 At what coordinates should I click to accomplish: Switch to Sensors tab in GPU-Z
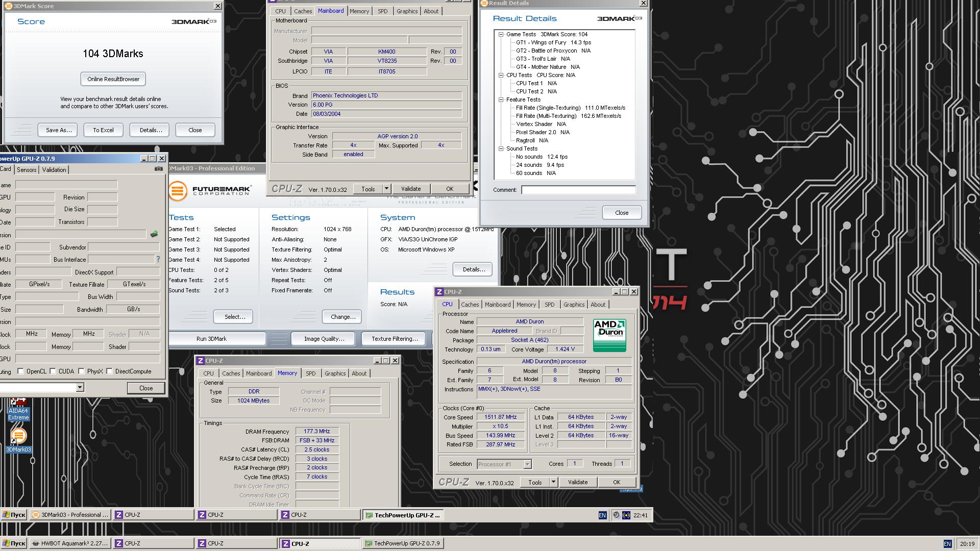pos(27,170)
